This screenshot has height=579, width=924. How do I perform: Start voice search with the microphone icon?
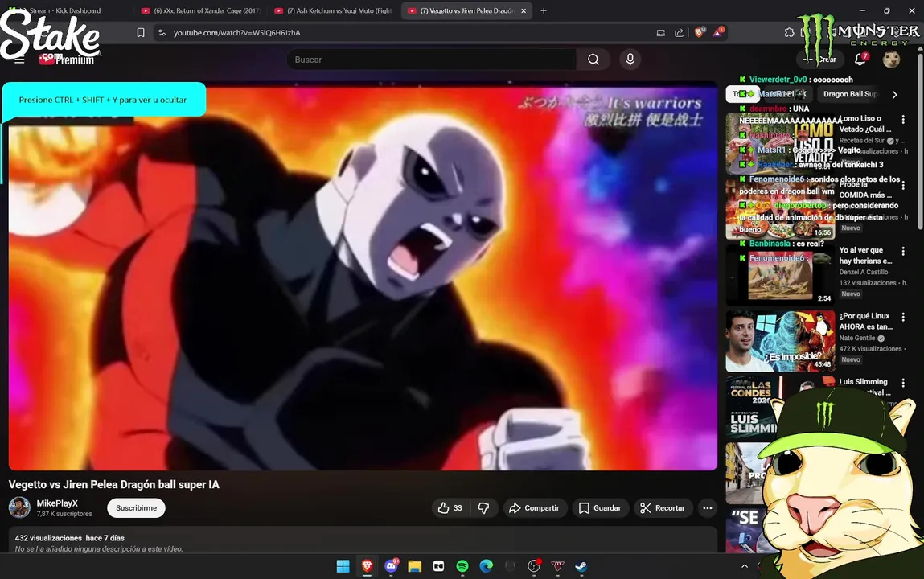pos(630,60)
